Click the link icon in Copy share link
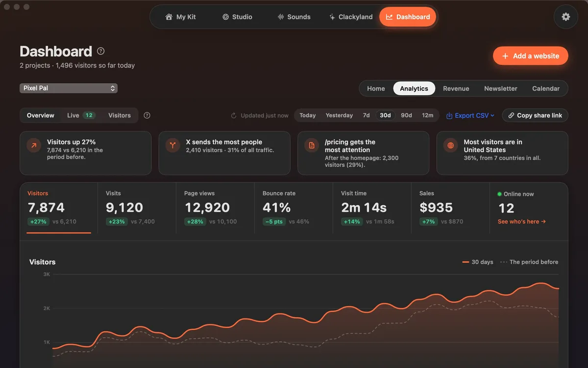The image size is (588, 368). pos(511,115)
